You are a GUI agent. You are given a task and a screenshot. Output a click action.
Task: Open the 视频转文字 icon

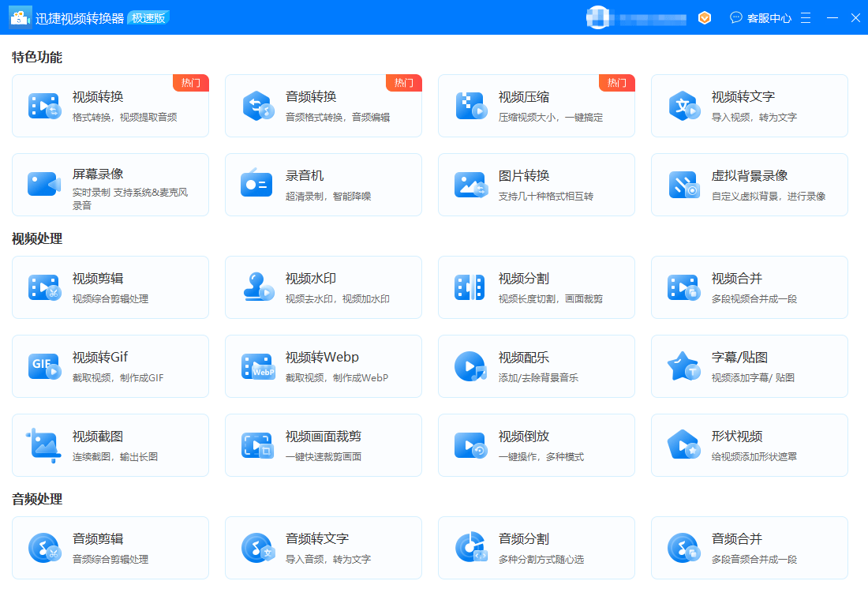click(684, 105)
